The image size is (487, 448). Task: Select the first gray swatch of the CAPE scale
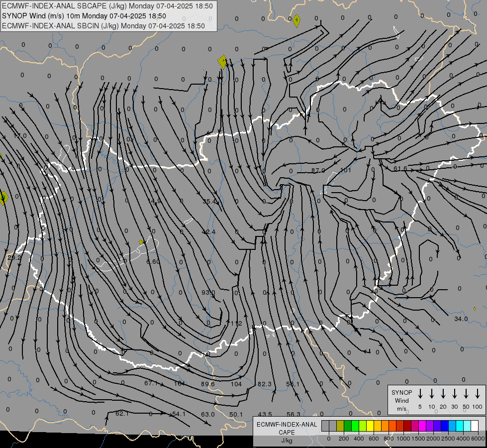[325, 426]
